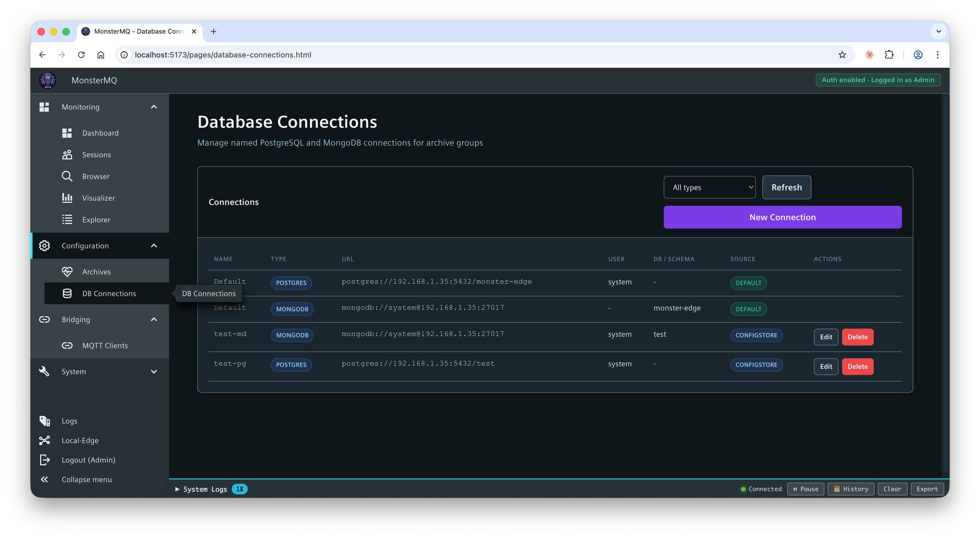
Task: Click the Dashboard icon in sidebar
Action: click(67, 133)
